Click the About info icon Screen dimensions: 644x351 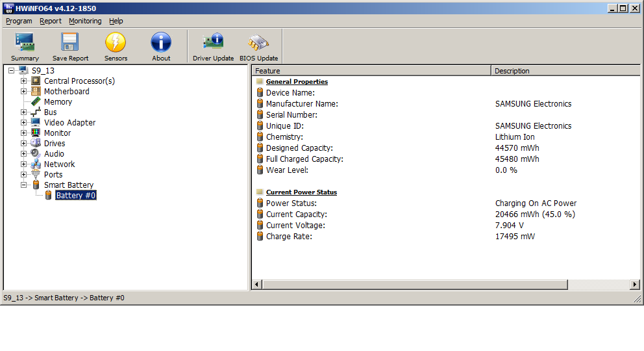[161, 42]
